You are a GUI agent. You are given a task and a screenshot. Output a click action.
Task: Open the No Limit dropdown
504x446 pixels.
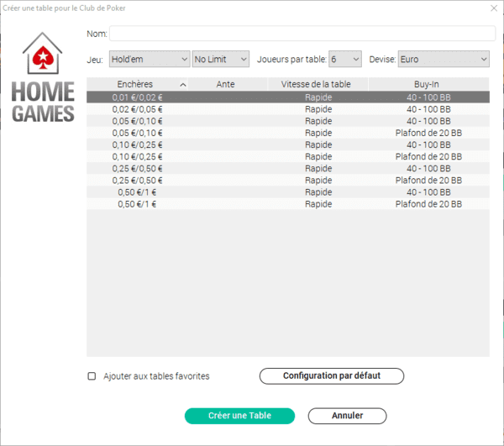tap(220, 59)
